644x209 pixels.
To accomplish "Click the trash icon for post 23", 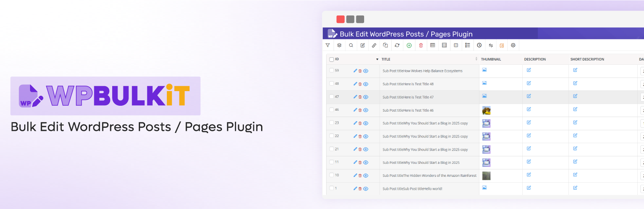I will (360, 123).
